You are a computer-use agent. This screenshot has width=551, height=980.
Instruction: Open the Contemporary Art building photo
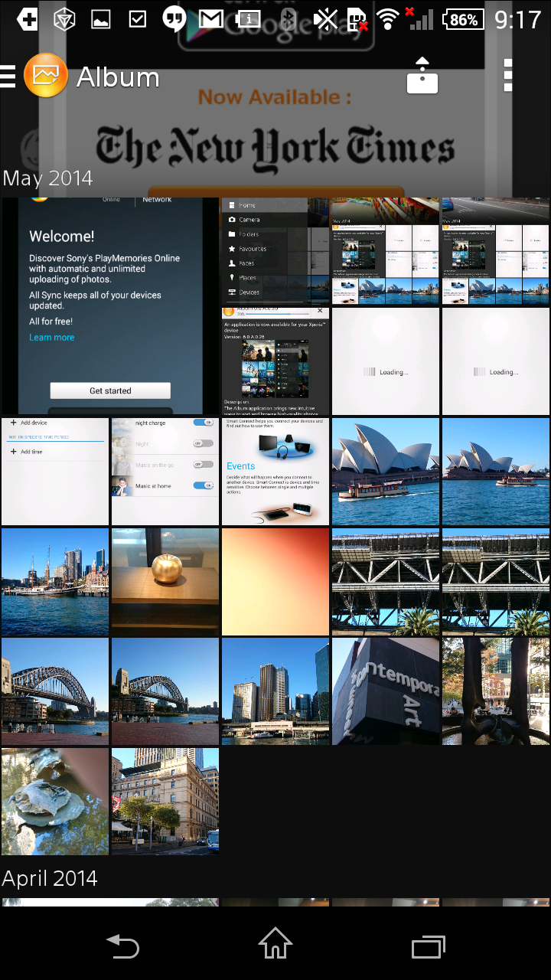click(386, 692)
